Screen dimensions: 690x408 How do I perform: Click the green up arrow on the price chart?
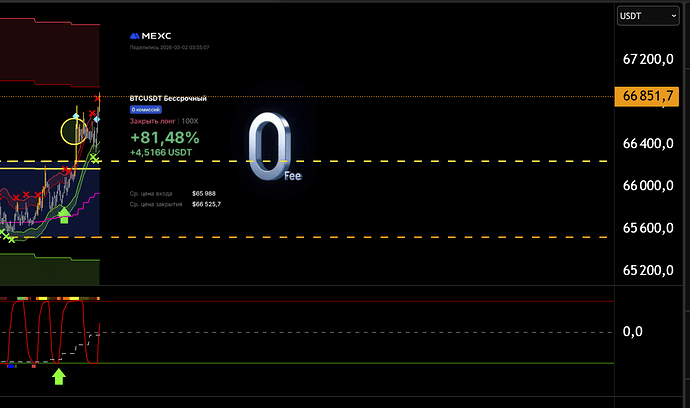[64, 214]
